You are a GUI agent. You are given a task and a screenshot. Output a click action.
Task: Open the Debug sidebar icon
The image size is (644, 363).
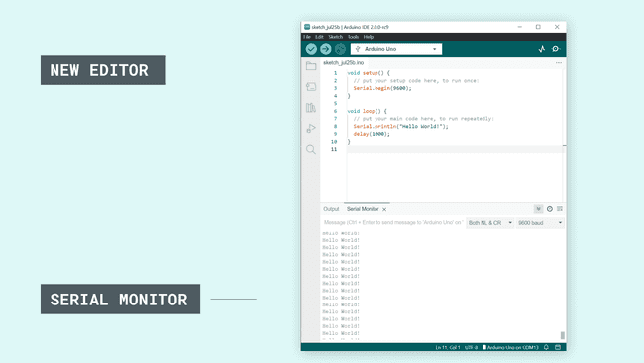[x=311, y=128]
